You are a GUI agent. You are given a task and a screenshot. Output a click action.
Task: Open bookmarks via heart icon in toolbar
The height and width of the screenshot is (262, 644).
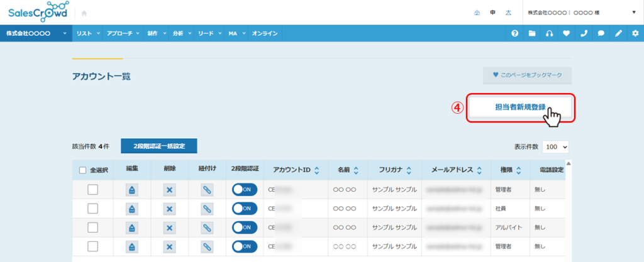567,33
